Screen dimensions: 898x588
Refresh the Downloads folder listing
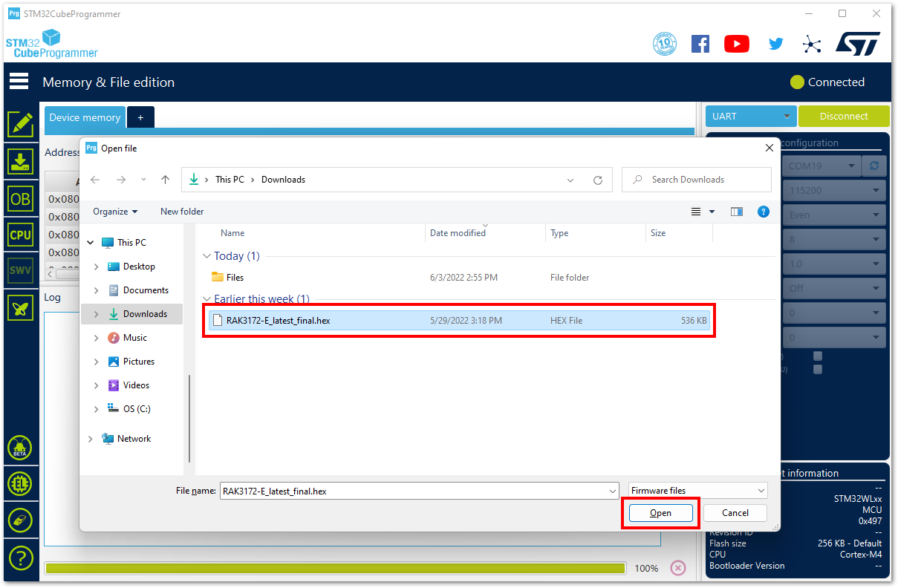point(598,180)
